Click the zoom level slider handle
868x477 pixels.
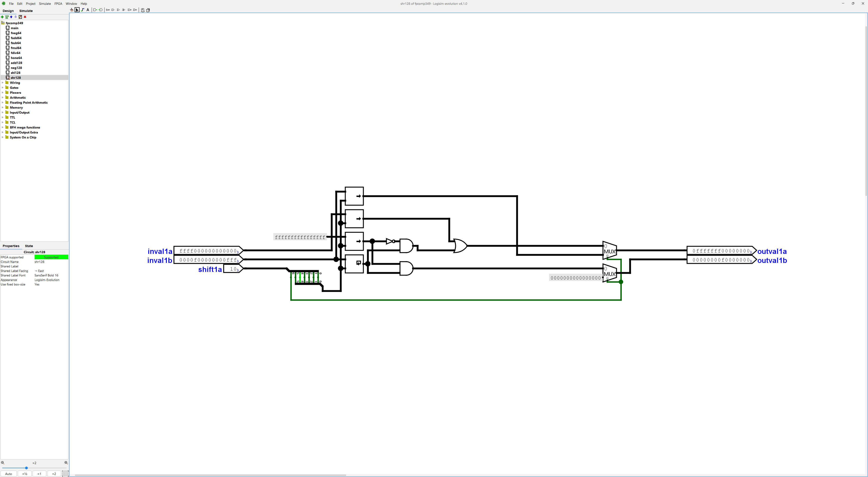tap(26, 468)
